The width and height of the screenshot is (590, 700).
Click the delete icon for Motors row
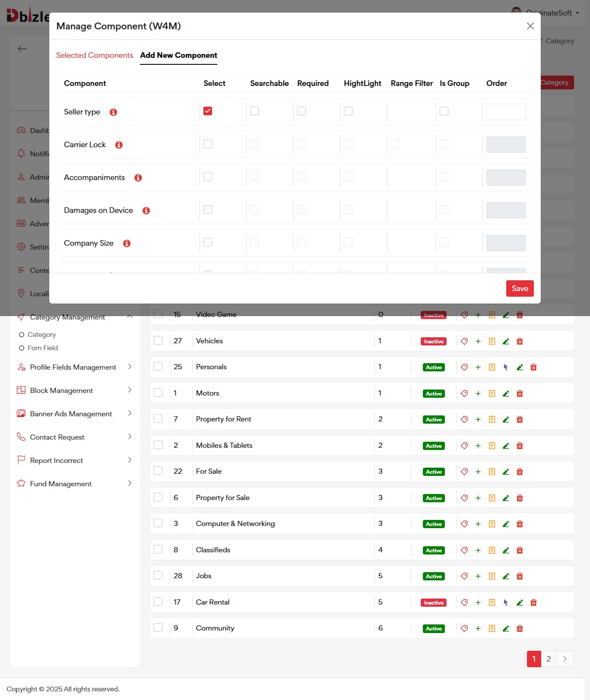tap(520, 393)
